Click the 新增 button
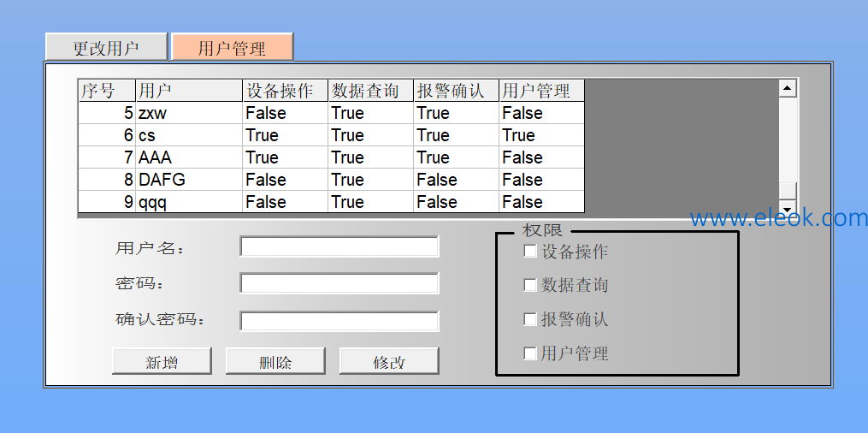Screen dimensions: 868x433 tap(162, 361)
